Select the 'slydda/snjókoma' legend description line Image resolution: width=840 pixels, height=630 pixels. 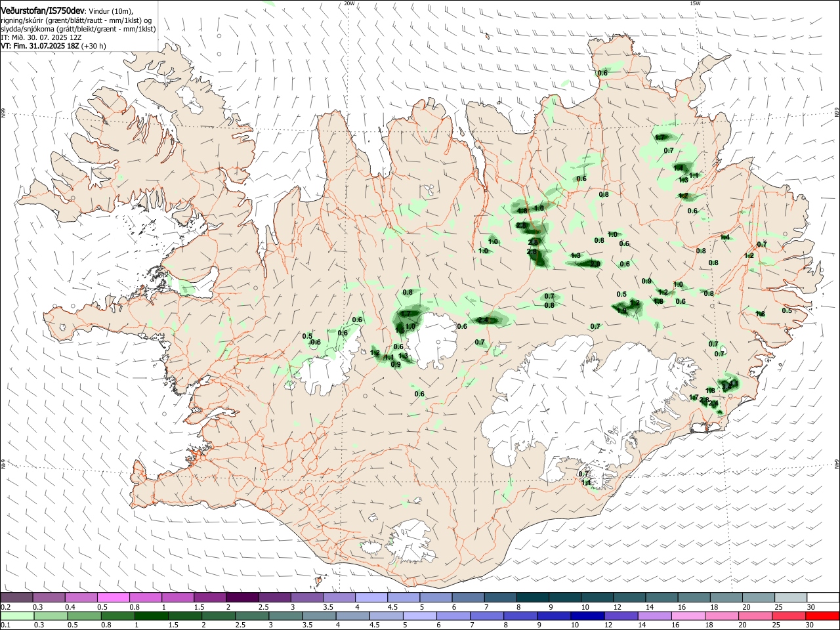coord(78,29)
